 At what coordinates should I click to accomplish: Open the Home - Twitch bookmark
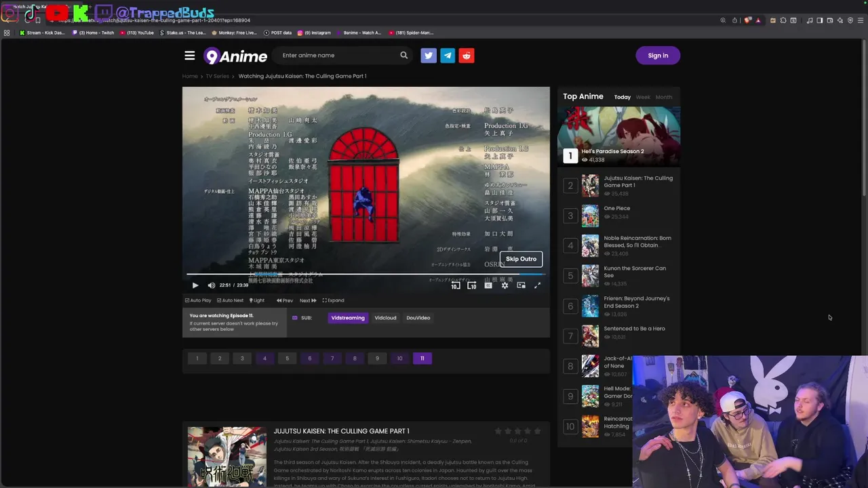coord(94,33)
